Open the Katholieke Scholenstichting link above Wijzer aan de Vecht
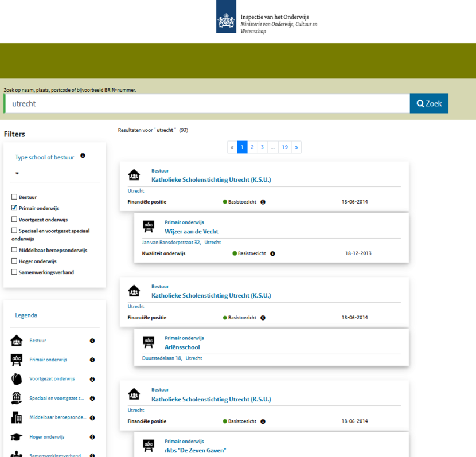Image resolution: width=476 pixels, height=457 pixels. click(x=211, y=180)
